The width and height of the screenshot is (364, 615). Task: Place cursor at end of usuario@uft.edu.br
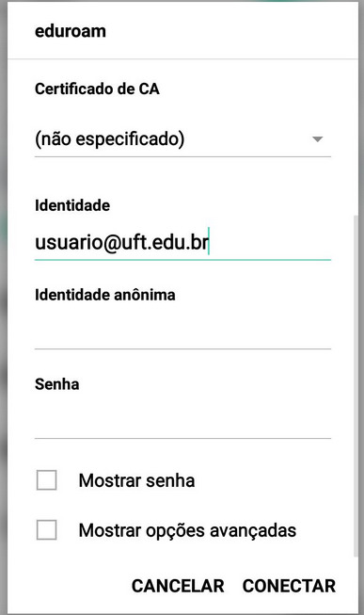(x=209, y=242)
